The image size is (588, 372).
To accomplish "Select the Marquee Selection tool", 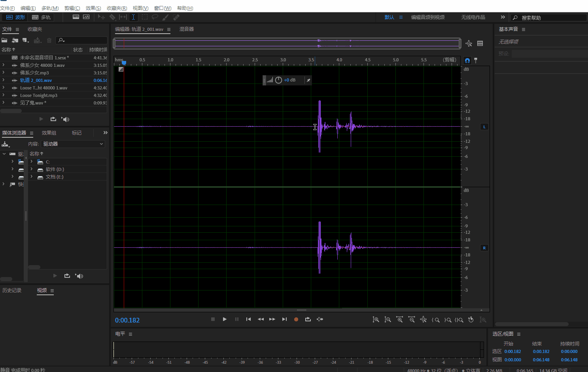I will [145, 17].
